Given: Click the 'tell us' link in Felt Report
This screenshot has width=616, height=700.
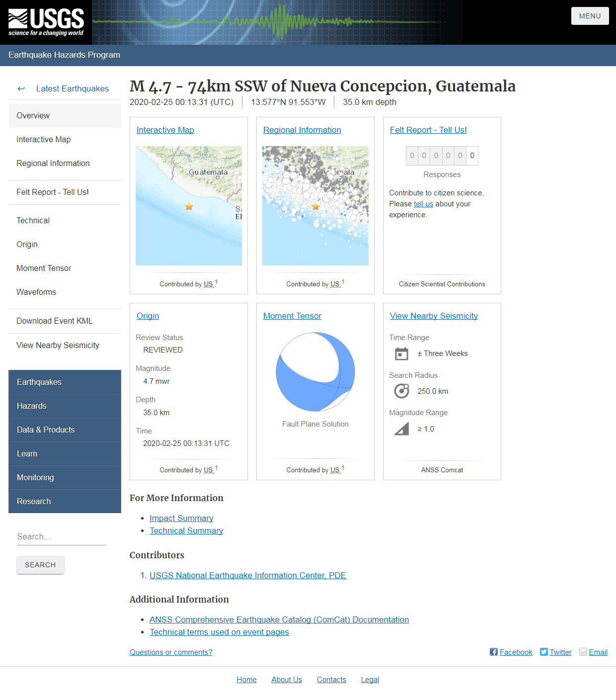Looking at the screenshot, I should coord(423,204).
